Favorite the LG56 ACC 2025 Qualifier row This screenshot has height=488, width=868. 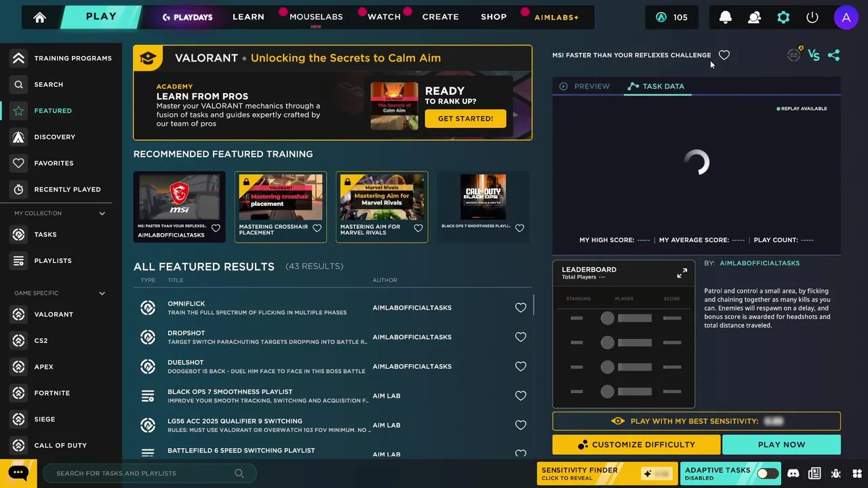click(x=521, y=425)
